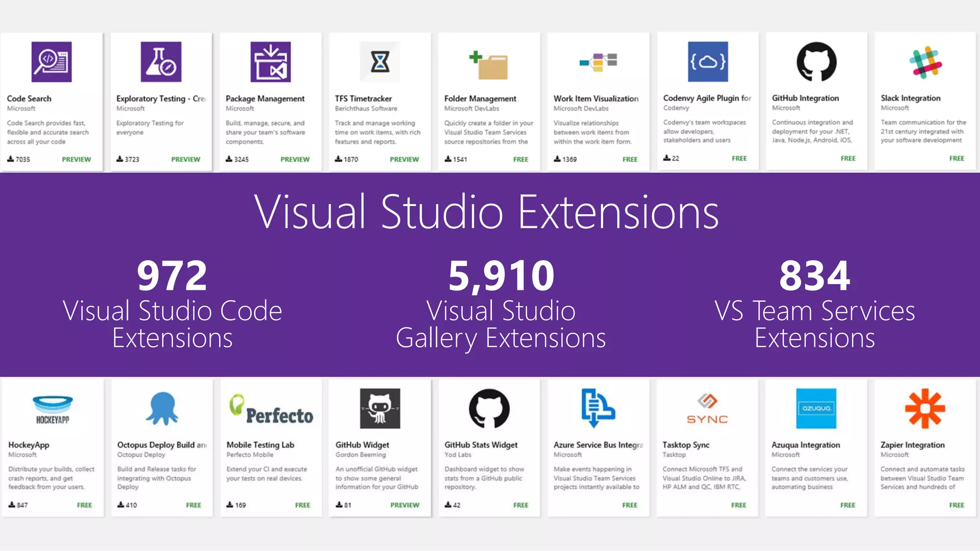Image resolution: width=980 pixels, height=551 pixels.
Task: Click the HockeyApp logo icon
Action: click(53, 409)
